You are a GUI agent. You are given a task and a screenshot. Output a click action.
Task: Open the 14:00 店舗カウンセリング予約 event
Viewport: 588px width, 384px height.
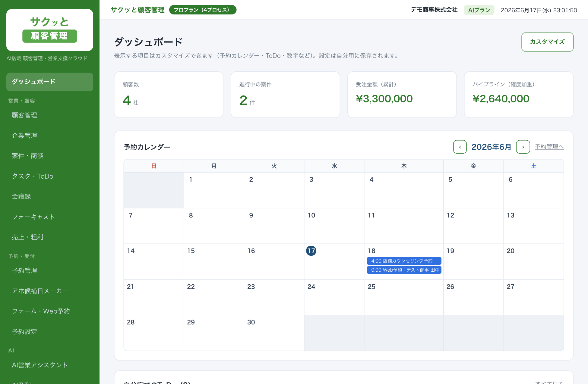(x=404, y=261)
